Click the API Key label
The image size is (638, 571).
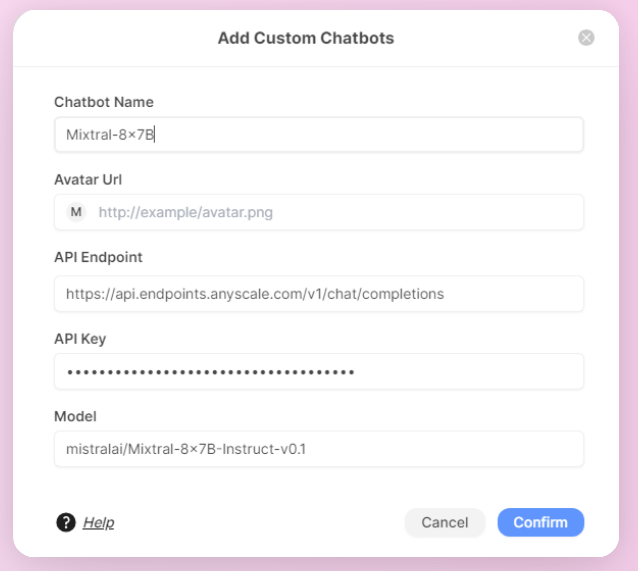pos(80,339)
